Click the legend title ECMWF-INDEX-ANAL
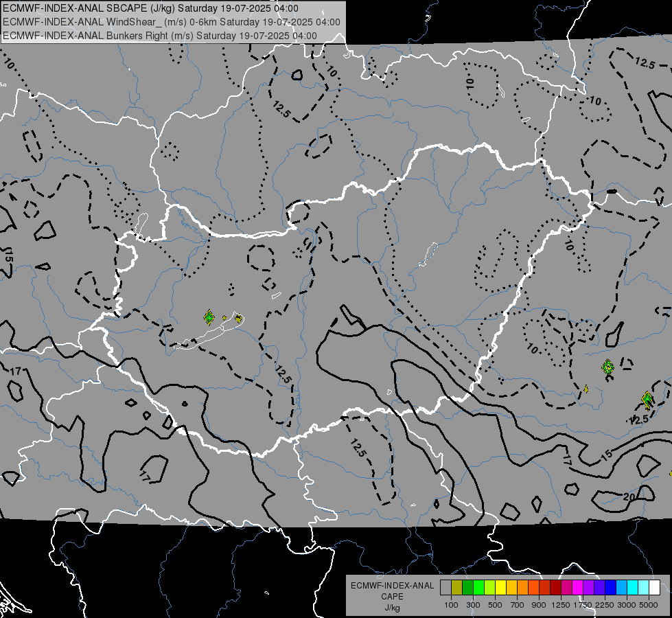Viewport: 672px width, 618px height. tap(392, 586)
